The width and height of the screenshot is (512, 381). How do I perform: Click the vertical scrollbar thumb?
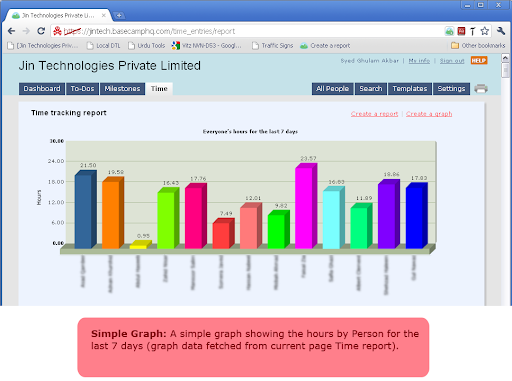pyautogui.click(x=505, y=70)
